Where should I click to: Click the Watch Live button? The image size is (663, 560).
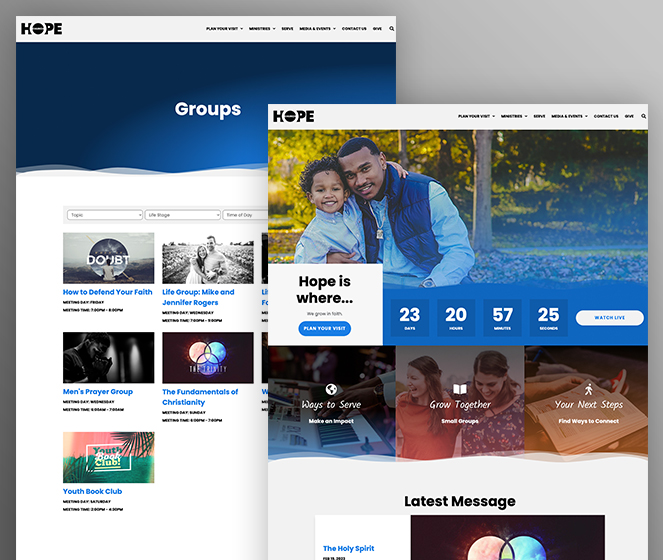tap(610, 318)
